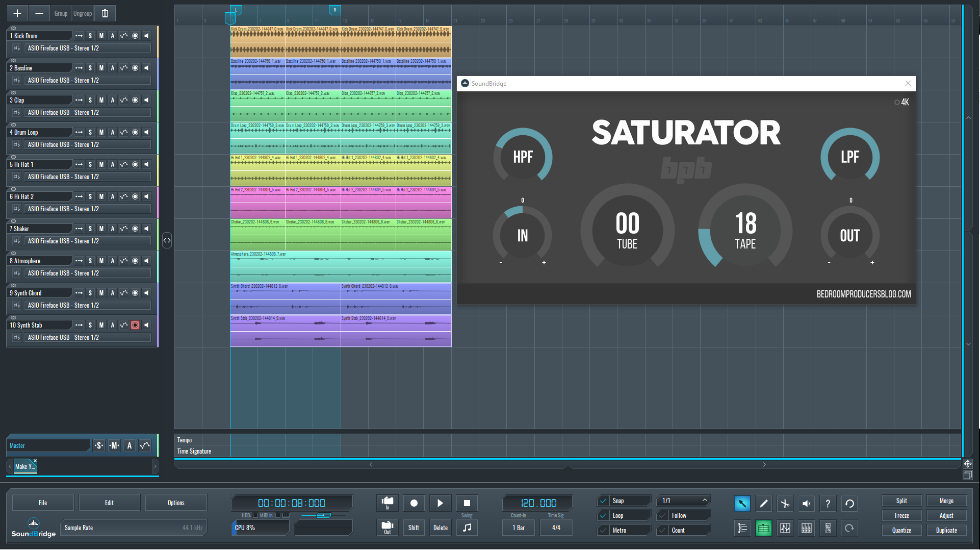This screenshot has width=980, height=550.
Task: Toggle visibility eye of Atmosphere track
Action: (x=14, y=254)
